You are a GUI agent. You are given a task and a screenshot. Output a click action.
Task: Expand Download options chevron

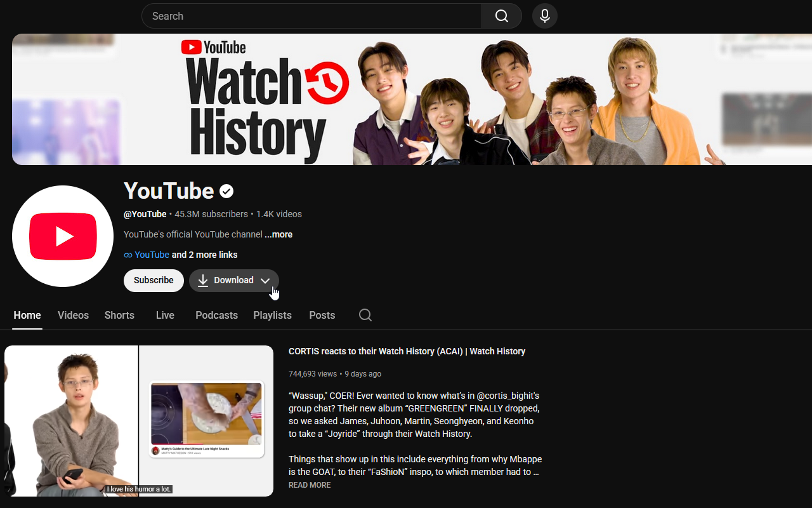click(x=265, y=281)
